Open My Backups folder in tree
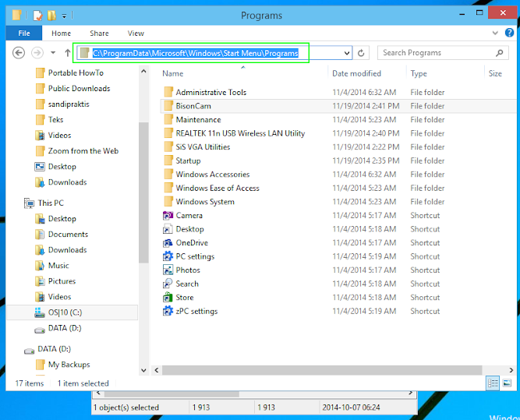 pos(69,365)
